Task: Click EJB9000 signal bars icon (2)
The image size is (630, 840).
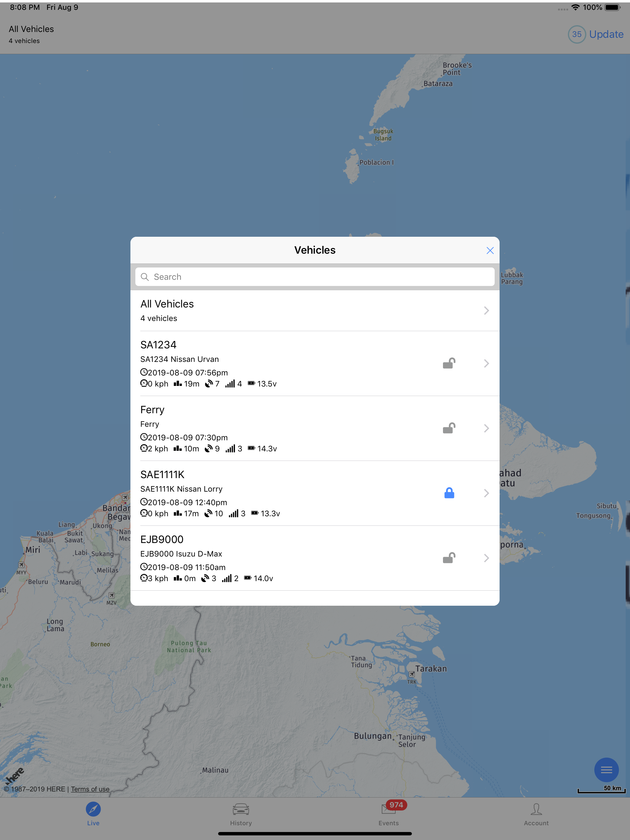Action: pos(227,578)
